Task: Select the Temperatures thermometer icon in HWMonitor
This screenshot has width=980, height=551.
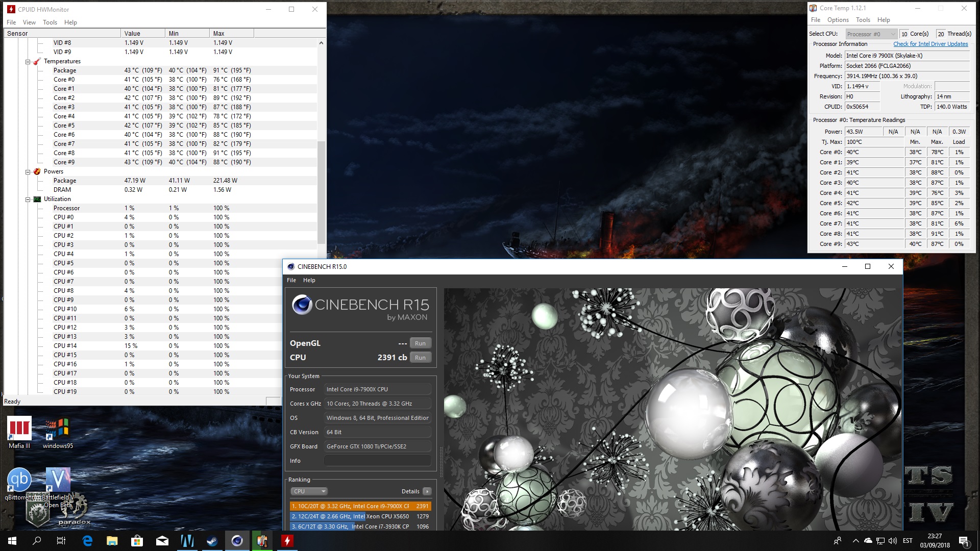Action: (x=37, y=61)
